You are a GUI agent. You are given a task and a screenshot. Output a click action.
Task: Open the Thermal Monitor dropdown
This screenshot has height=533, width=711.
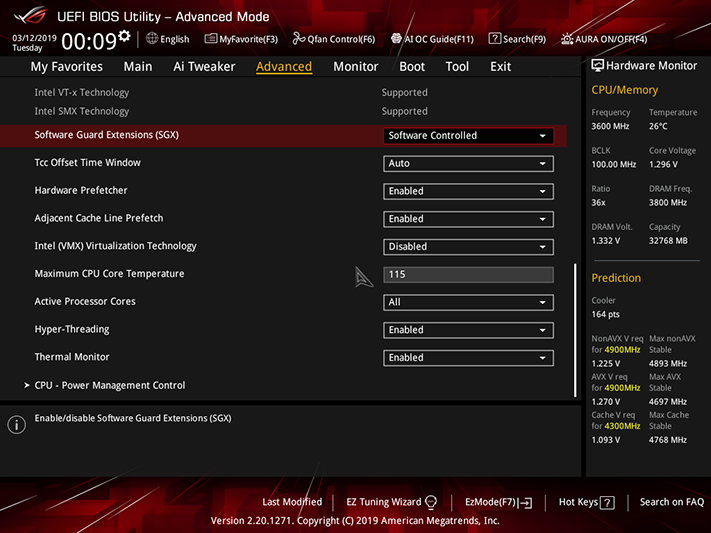tap(468, 357)
